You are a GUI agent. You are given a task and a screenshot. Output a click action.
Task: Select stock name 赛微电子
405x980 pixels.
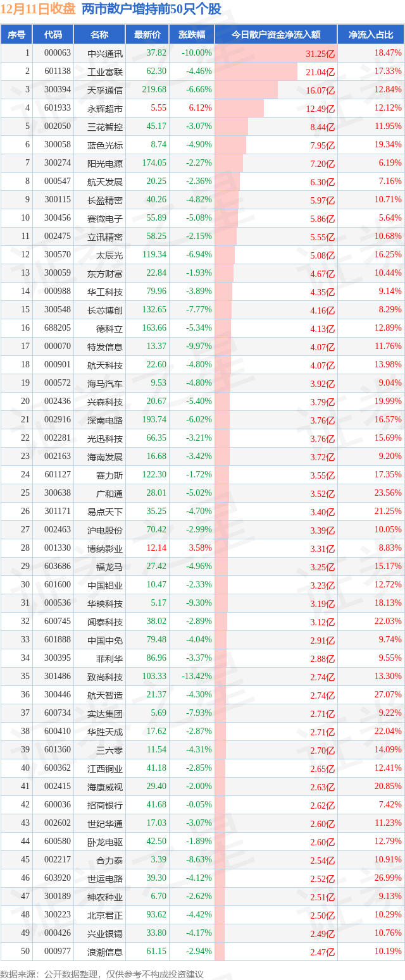pyautogui.click(x=105, y=218)
